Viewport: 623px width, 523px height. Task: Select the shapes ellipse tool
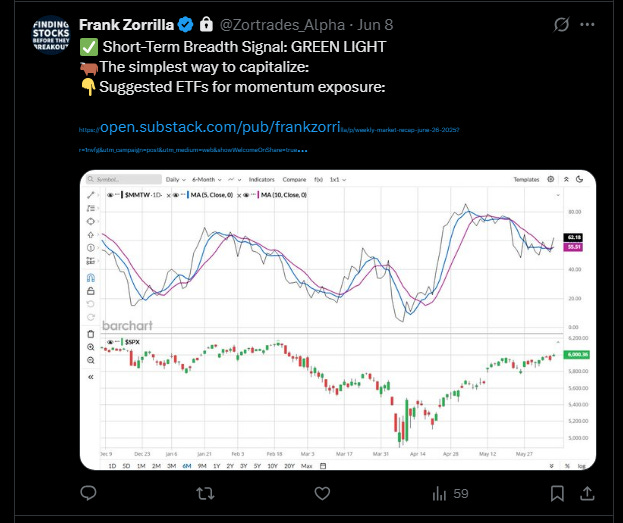click(91, 221)
